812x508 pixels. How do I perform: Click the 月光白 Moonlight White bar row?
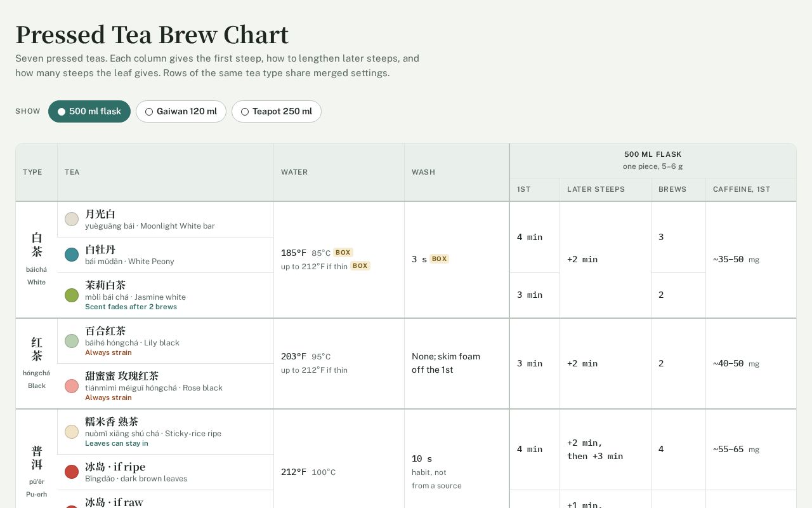166,220
